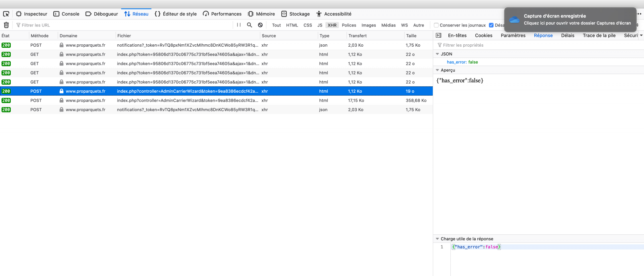Viewport: 644px width, 276px height.
Task: Switch to the Cookies tab
Action: coord(484,35)
